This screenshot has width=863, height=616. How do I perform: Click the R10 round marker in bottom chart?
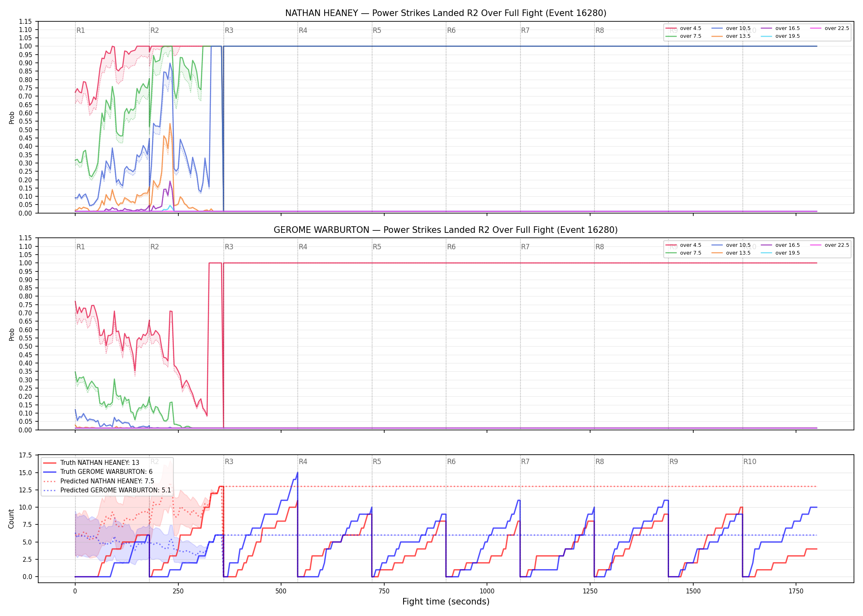(750, 462)
